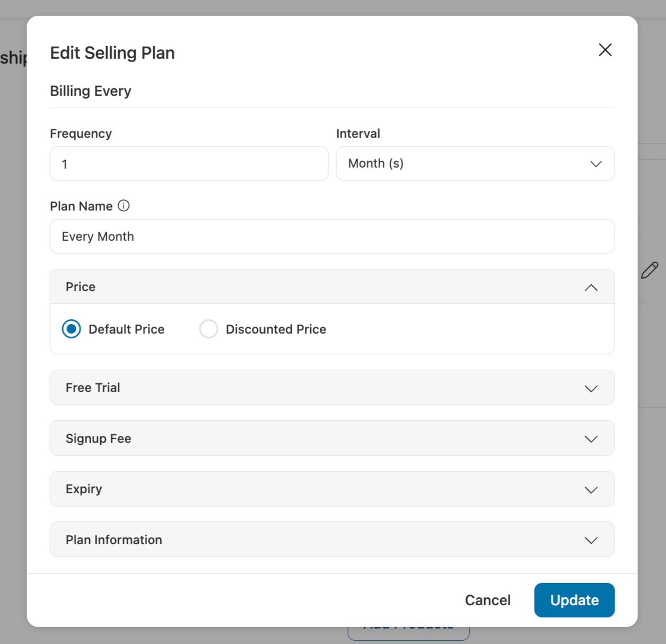This screenshot has width=666, height=644.
Task: Click the Update button
Action: [x=574, y=600]
